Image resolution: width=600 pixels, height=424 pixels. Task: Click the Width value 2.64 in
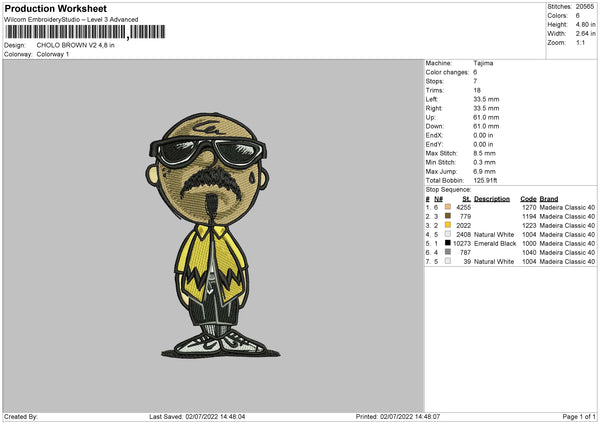coord(585,34)
